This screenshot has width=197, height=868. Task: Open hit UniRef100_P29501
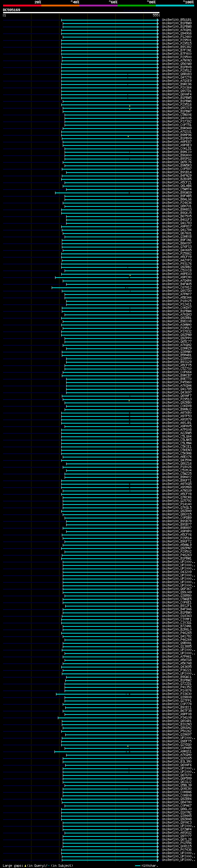tap(176, 40)
